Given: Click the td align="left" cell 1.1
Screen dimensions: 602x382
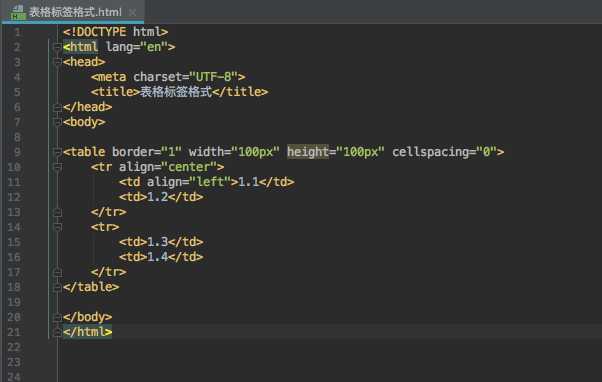Looking at the screenshot, I should [x=207, y=182].
